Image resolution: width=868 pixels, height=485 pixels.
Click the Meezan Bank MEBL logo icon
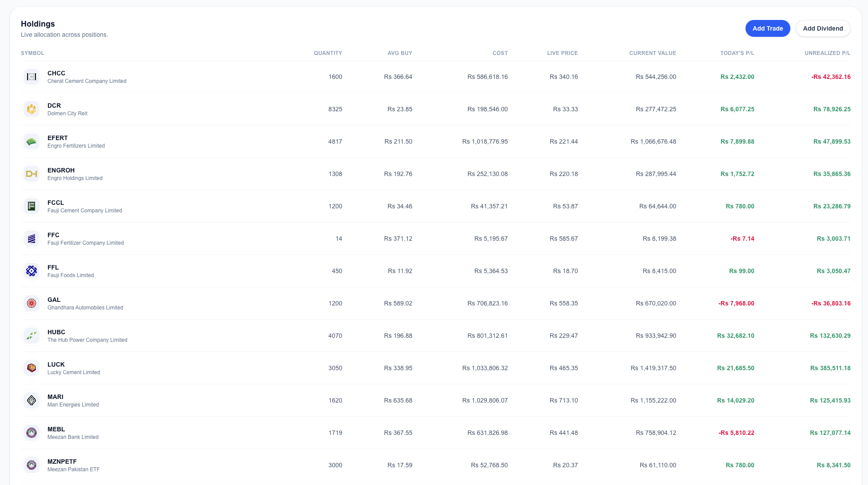pos(32,433)
